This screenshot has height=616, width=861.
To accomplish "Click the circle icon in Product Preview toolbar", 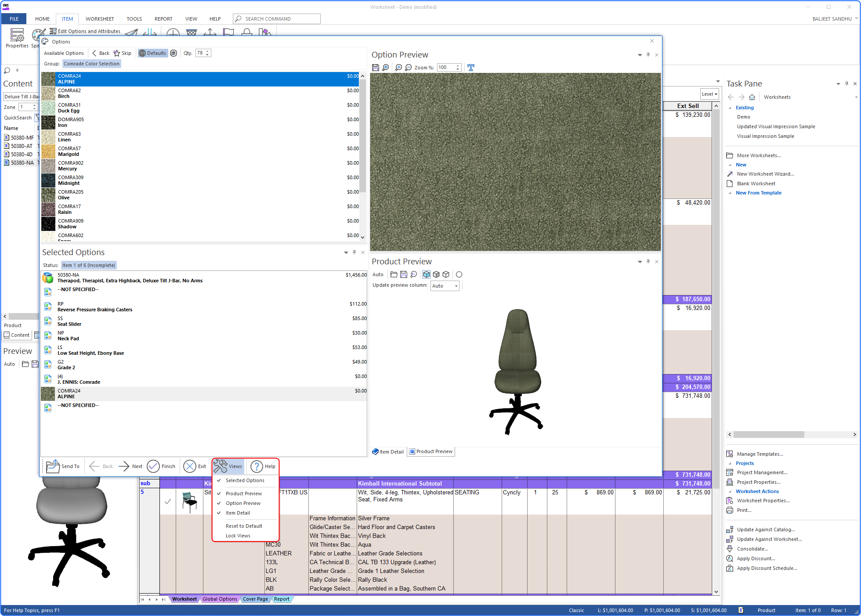I will pyautogui.click(x=459, y=274).
